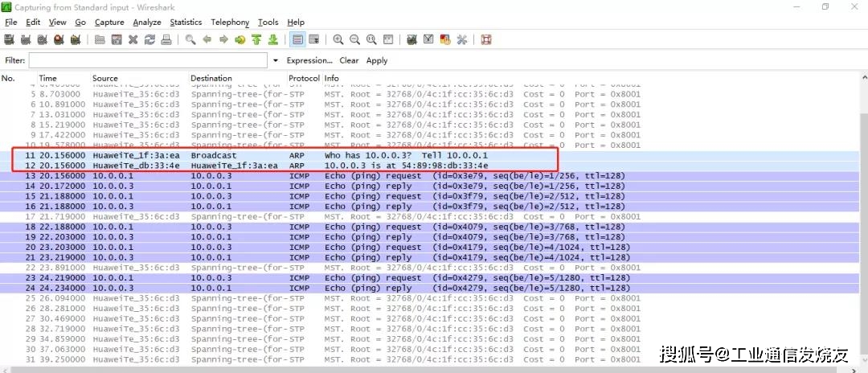This screenshot has width=868, height=373.
Task: Select packet 20 ICMP request seq 4/1024
Action: (428, 247)
